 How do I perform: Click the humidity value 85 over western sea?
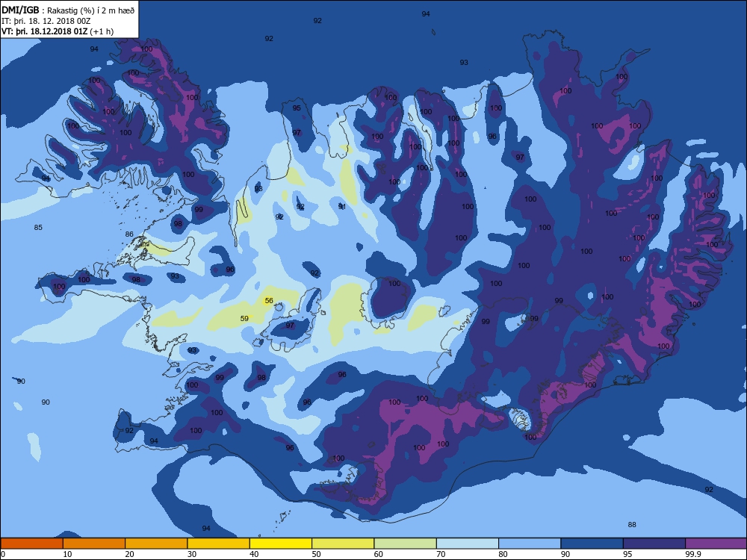click(38, 228)
